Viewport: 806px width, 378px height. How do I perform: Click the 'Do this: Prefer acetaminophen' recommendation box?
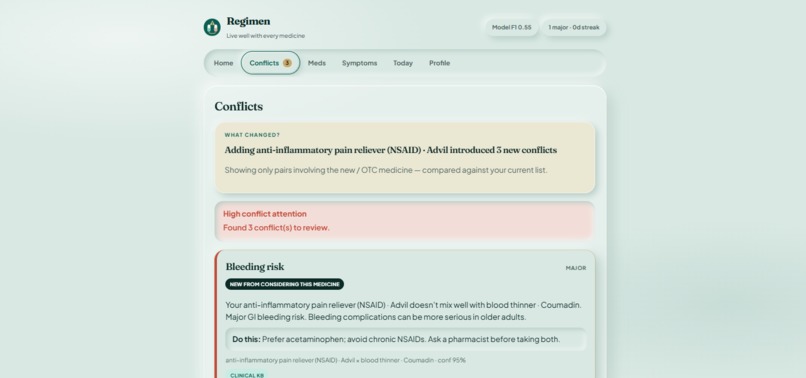point(406,339)
